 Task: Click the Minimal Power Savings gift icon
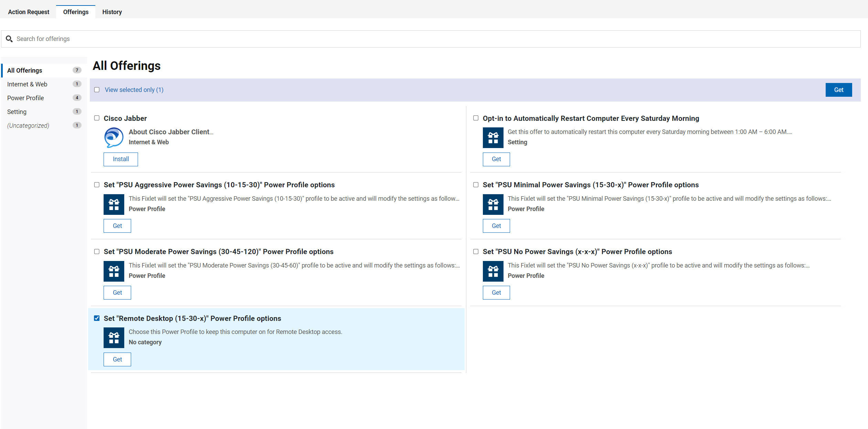point(493,205)
